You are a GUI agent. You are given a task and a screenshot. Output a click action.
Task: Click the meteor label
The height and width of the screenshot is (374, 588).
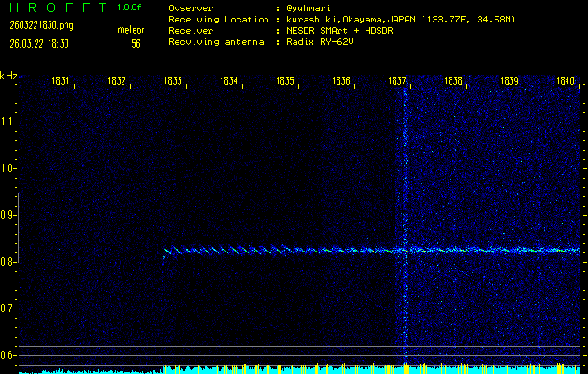[x=130, y=30]
